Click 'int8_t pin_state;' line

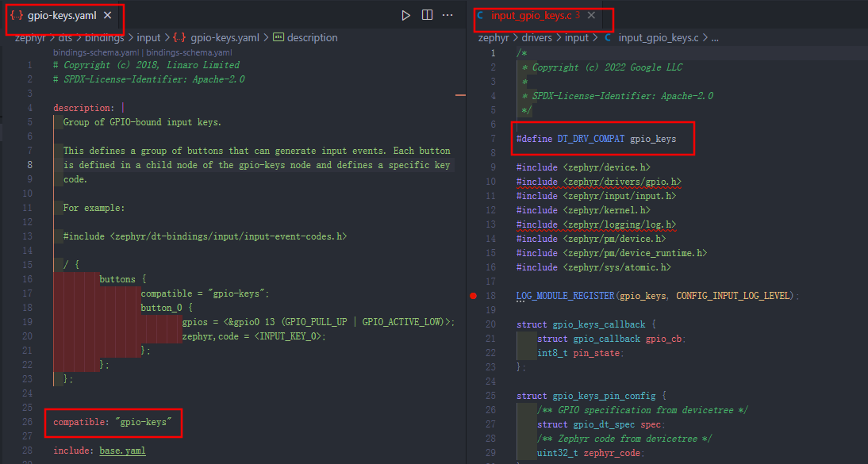pyautogui.click(x=581, y=353)
